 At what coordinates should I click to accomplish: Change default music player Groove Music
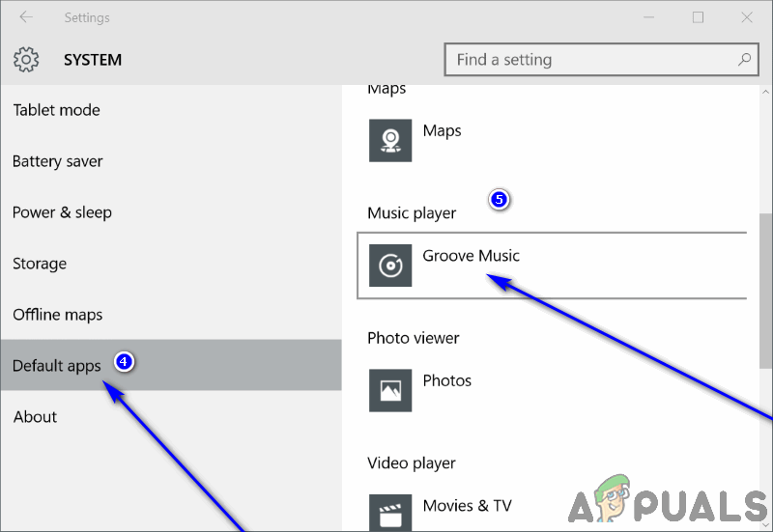click(x=471, y=256)
